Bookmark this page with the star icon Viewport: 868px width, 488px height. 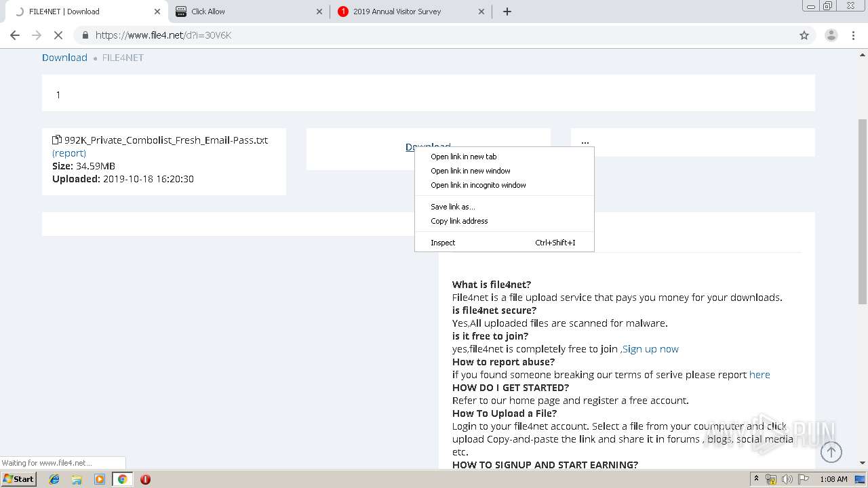[804, 35]
